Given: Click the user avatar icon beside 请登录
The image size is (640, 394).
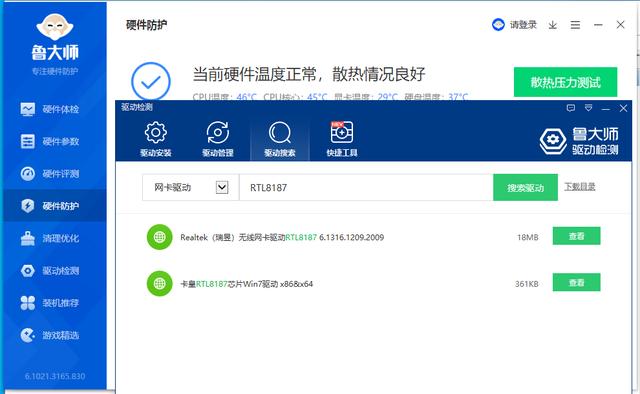Looking at the screenshot, I should tap(498, 25).
